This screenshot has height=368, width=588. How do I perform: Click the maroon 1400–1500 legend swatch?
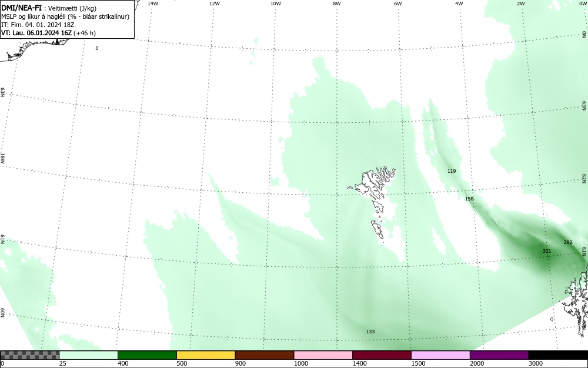coord(382,355)
